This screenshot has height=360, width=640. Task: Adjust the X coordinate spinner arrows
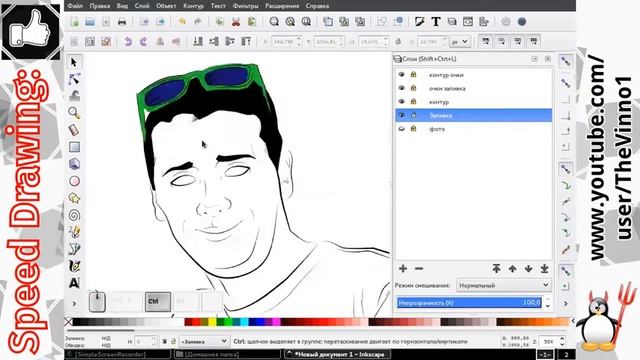click(299, 41)
